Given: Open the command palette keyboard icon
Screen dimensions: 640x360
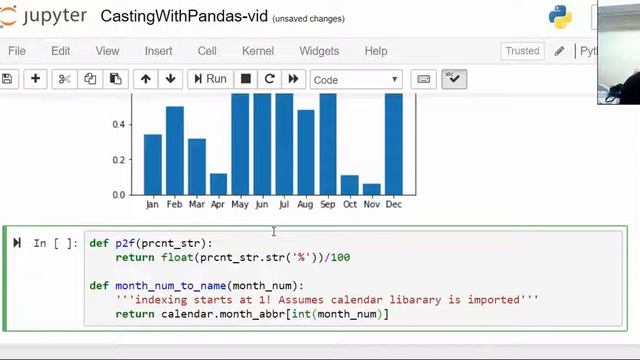Looking at the screenshot, I should (x=423, y=79).
